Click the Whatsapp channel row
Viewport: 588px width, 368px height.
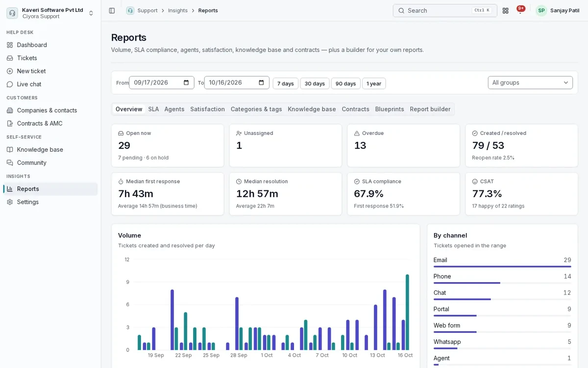[502, 343]
